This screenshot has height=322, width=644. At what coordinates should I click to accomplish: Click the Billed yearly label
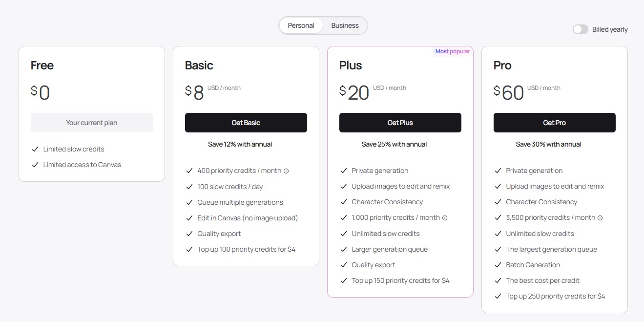tap(610, 30)
